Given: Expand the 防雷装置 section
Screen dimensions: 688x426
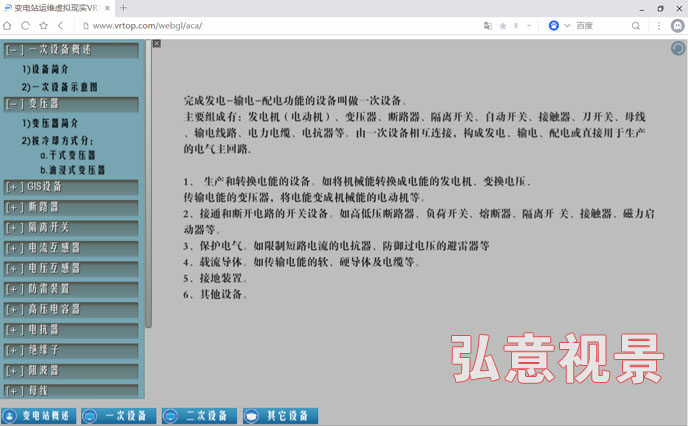Looking at the screenshot, I should pyautogui.click(x=71, y=289).
